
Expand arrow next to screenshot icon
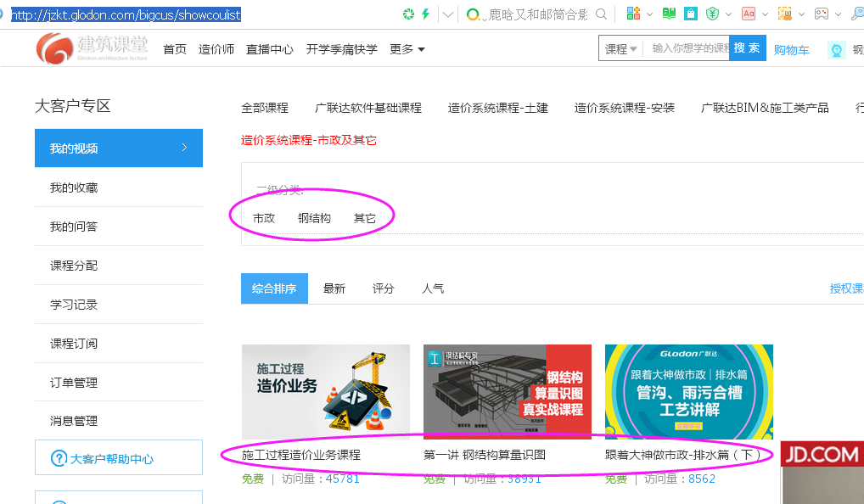[x=801, y=14]
